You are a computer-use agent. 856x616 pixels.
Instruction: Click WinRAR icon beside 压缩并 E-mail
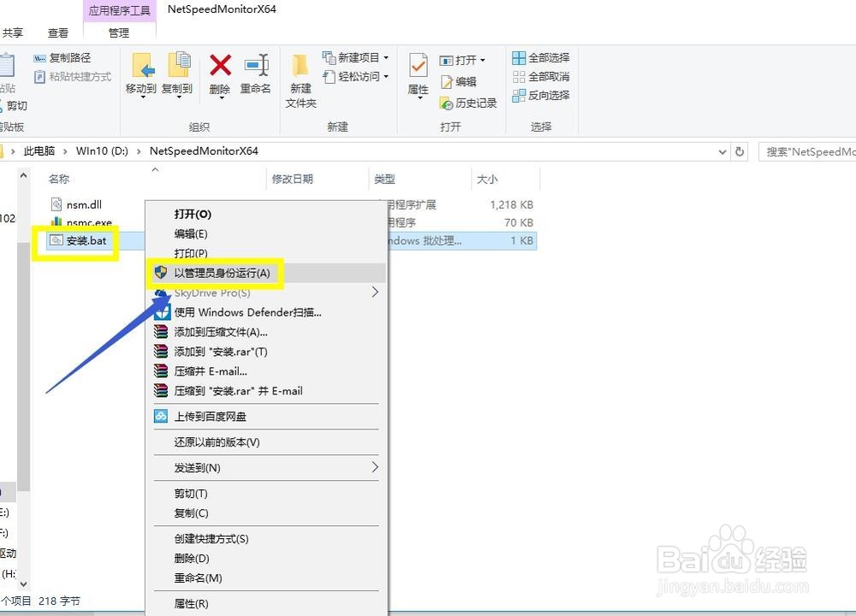(x=161, y=371)
